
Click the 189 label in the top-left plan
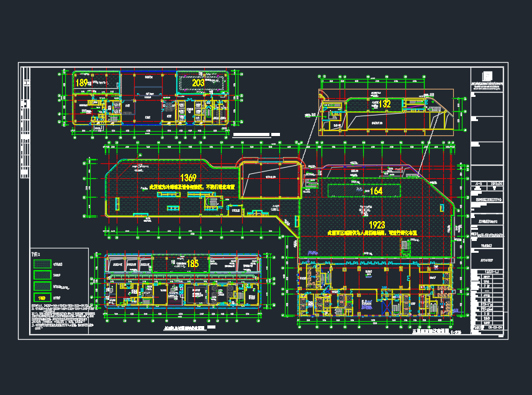pyautogui.click(x=83, y=83)
